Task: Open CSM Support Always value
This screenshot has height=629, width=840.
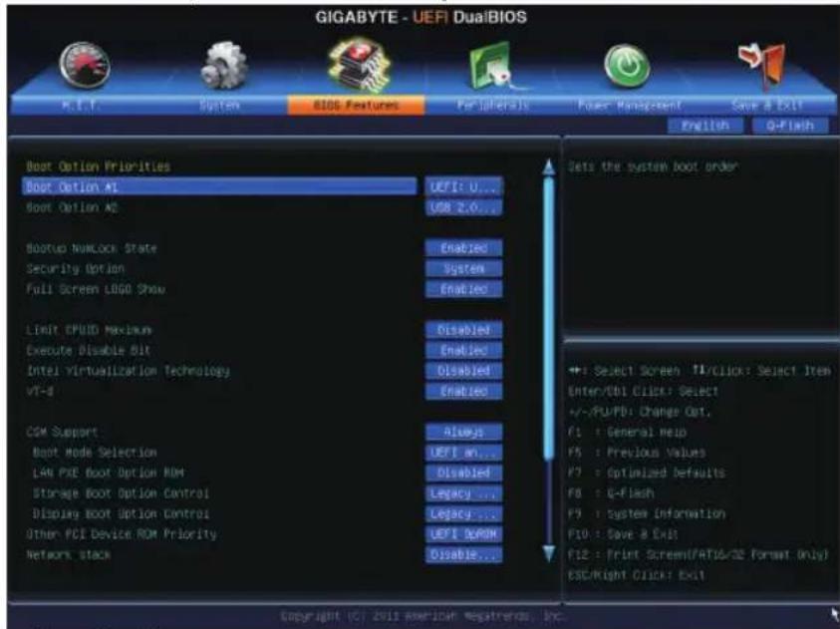Action: pos(464,432)
